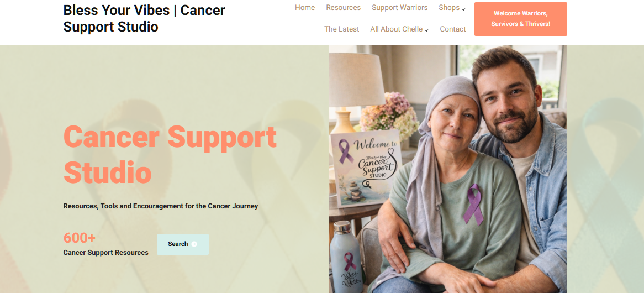Screen dimensions: 644x293
Task: Click the purple ribbon on woman's shirt
Action: (474, 204)
